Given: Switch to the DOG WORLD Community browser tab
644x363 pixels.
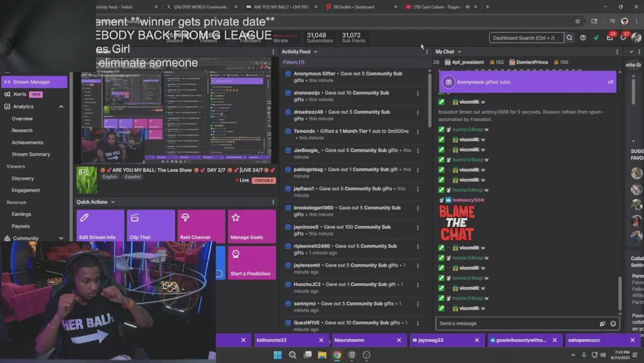Looking at the screenshot, I should (202, 7).
